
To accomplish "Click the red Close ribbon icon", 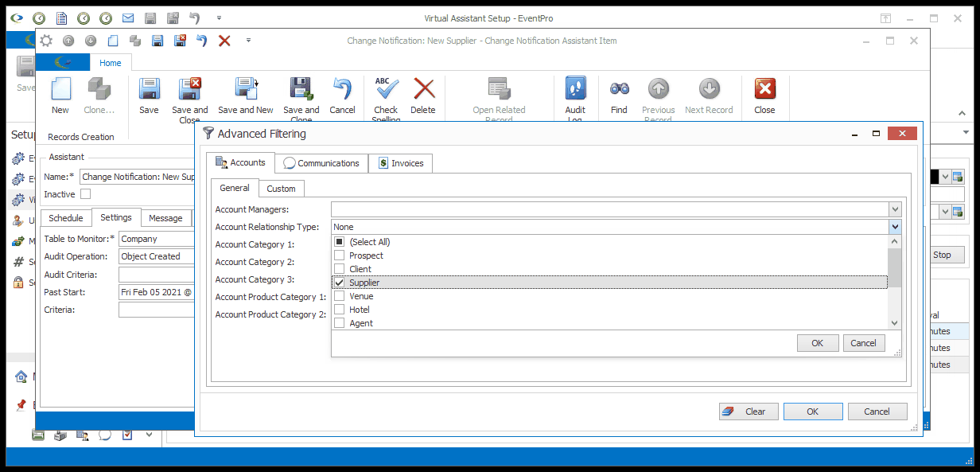I will 764,88.
